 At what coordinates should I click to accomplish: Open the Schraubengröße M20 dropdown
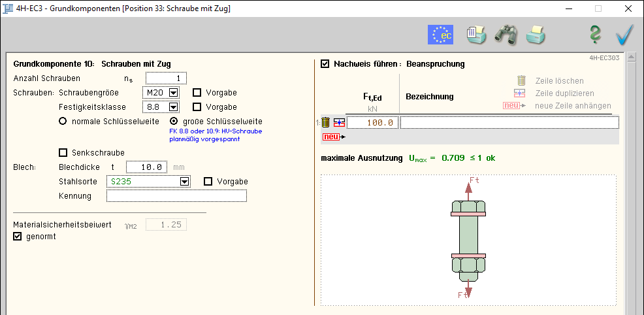[173, 92]
